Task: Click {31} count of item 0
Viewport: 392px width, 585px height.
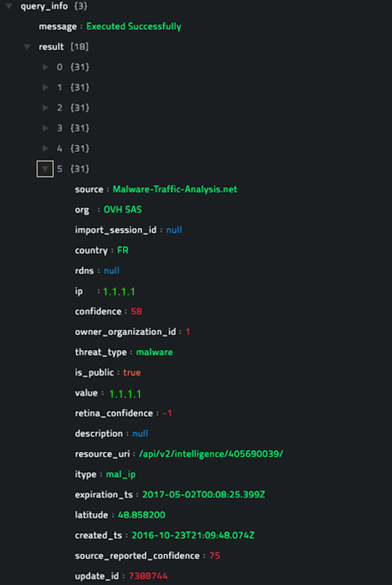Action: pos(80,67)
